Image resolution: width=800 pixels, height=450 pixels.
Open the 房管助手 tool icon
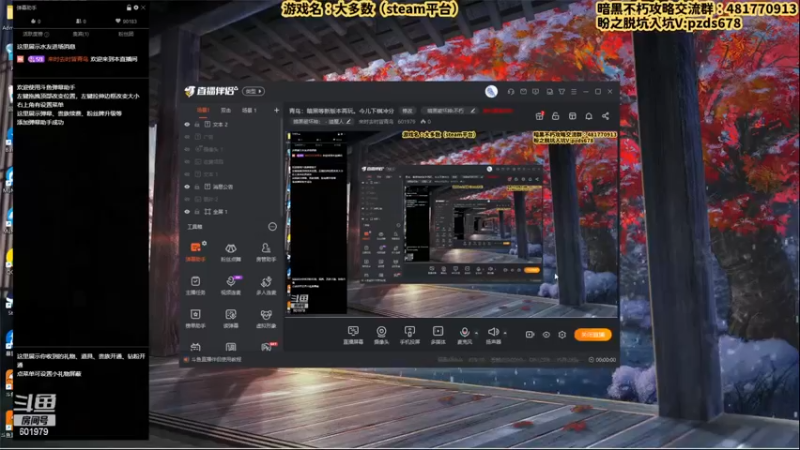point(266,252)
